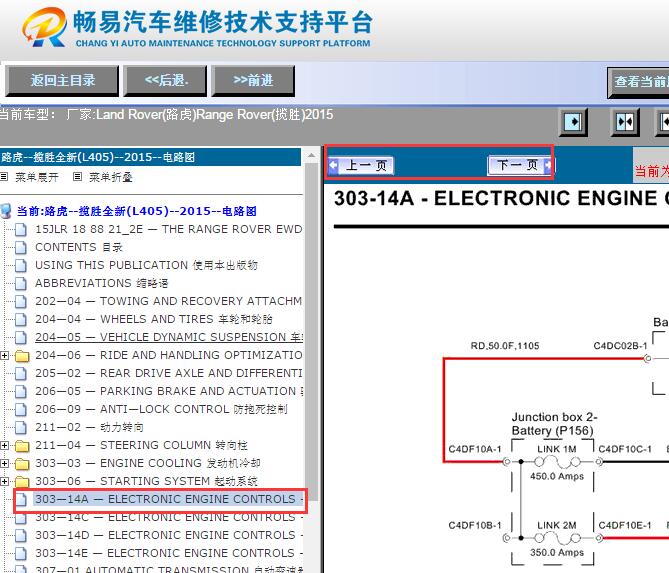Click the <<后退 back button

(165, 81)
